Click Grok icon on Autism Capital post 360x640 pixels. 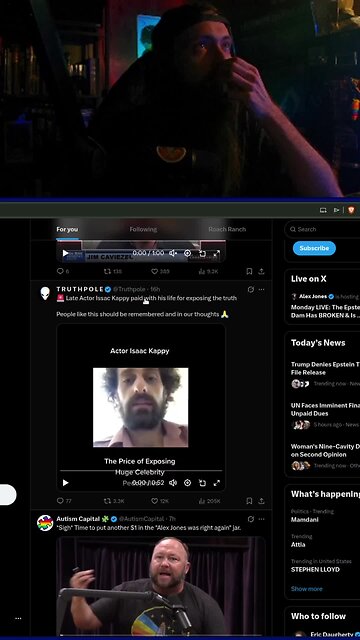pyautogui.click(x=251, y=519)
